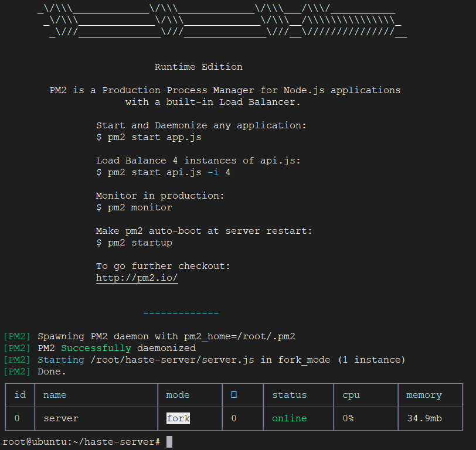Open the http://pm2.io/ link
Viewport: 476px width, 450px height.
[x=137, y=278]
